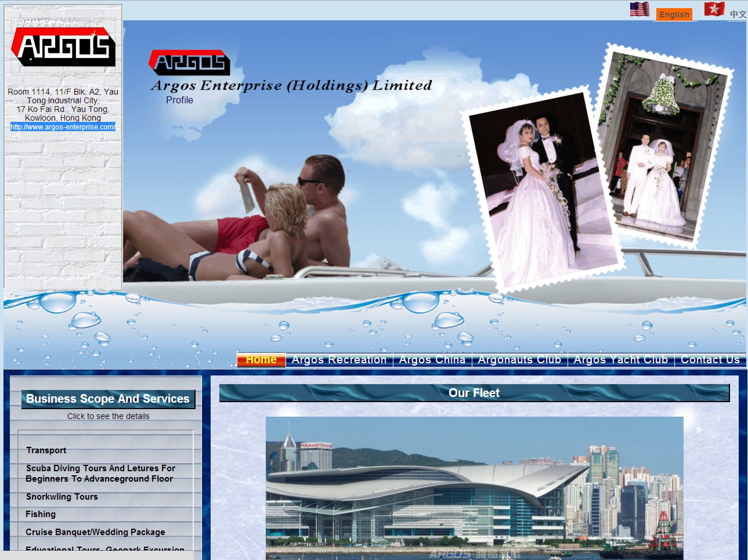Screen dimensions: 748x560
Task: Open the Argos China menu
Action: (x=432, y=360)
